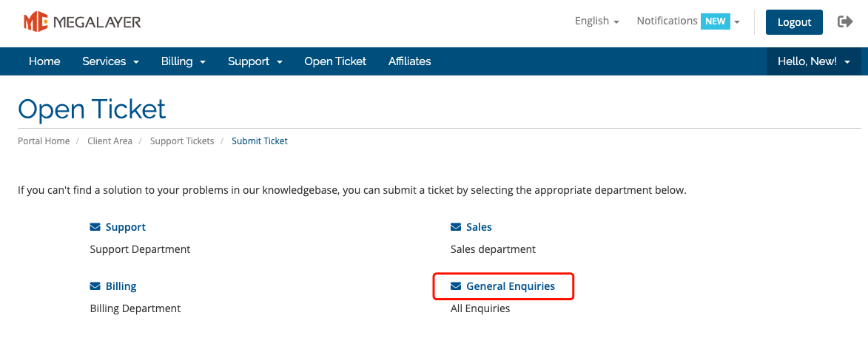Screen dimensions: 868x338
Task: Open the Open Ticket nav item
Action: [335, 61]
